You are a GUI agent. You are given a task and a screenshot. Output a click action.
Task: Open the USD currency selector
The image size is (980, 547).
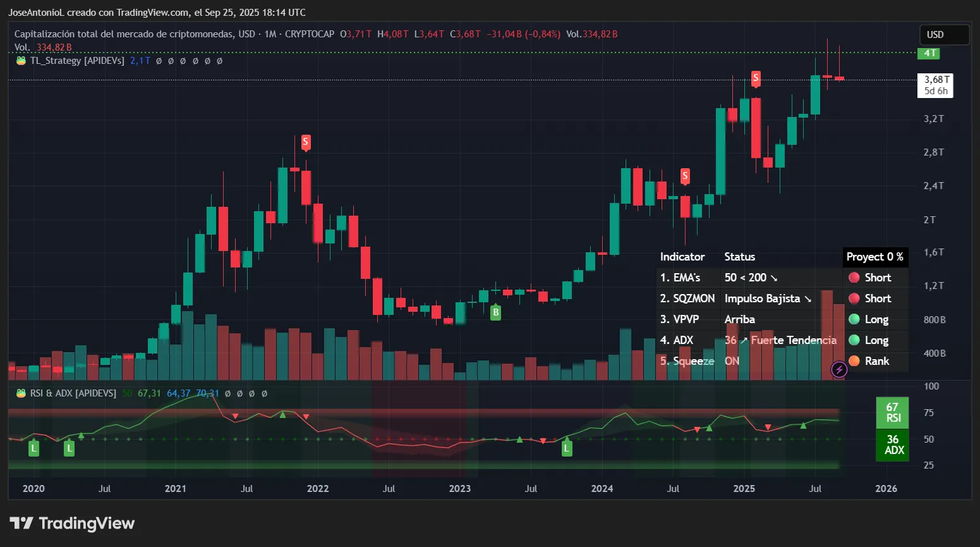click(x=943, y=35)
